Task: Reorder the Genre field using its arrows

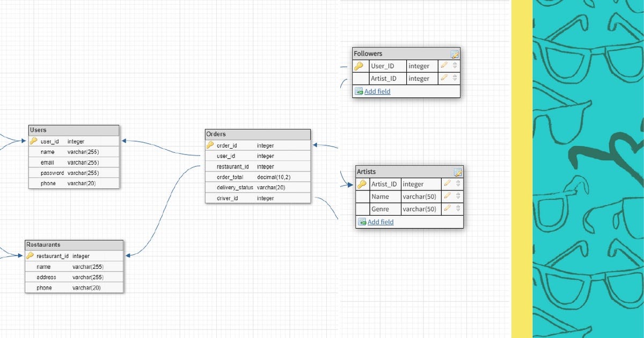Action: [458, 209]
